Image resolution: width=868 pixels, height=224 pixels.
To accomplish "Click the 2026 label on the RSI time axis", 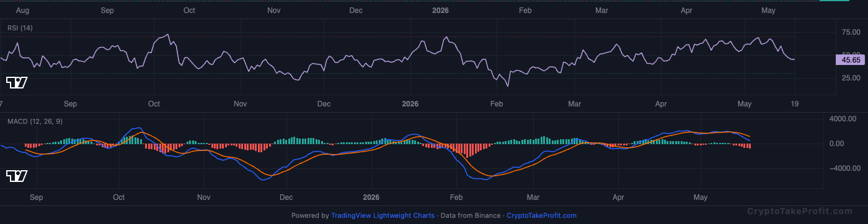I will coord(410,104).
